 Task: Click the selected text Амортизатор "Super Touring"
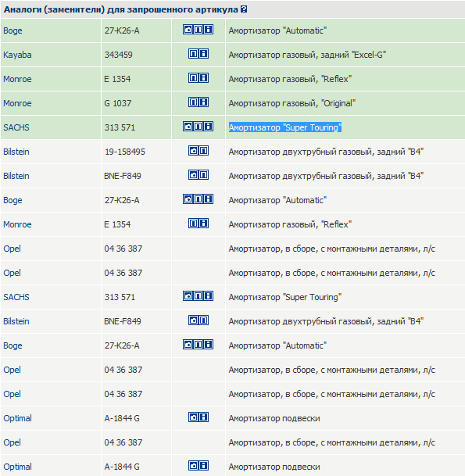coord(285,127)
